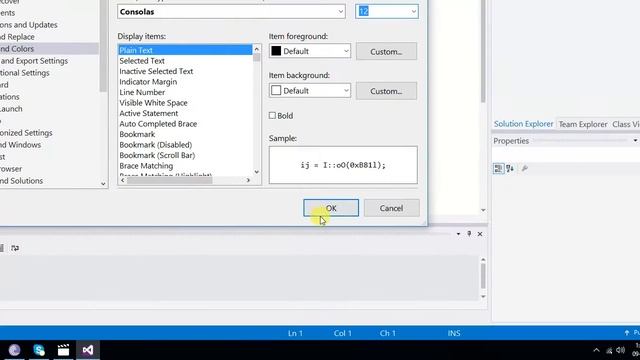
Task: Click the white Item background swatch
Action: [x=276, y=90]
